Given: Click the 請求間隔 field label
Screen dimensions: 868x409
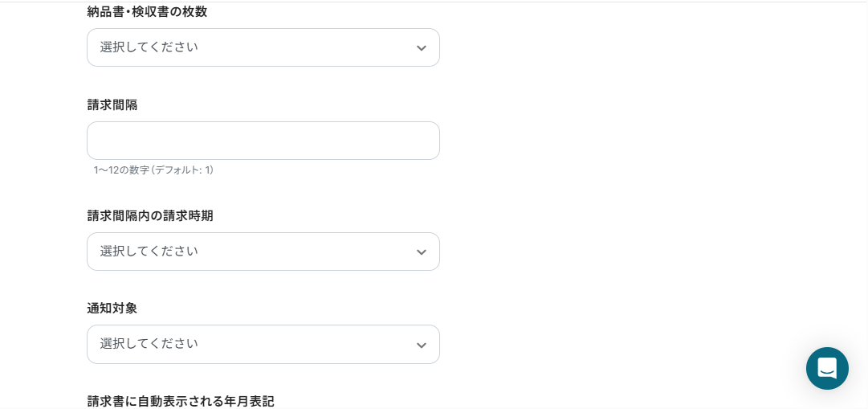Looking at the screenshot, I should [112, 104].
